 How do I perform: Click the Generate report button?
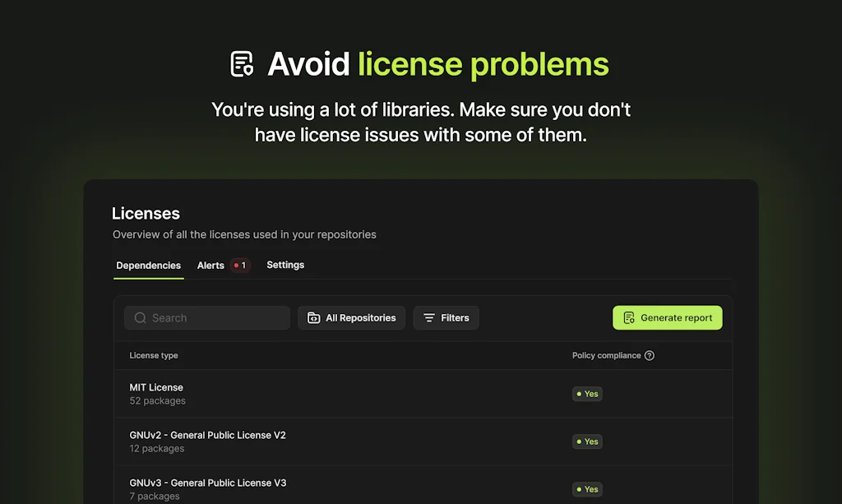667,317
